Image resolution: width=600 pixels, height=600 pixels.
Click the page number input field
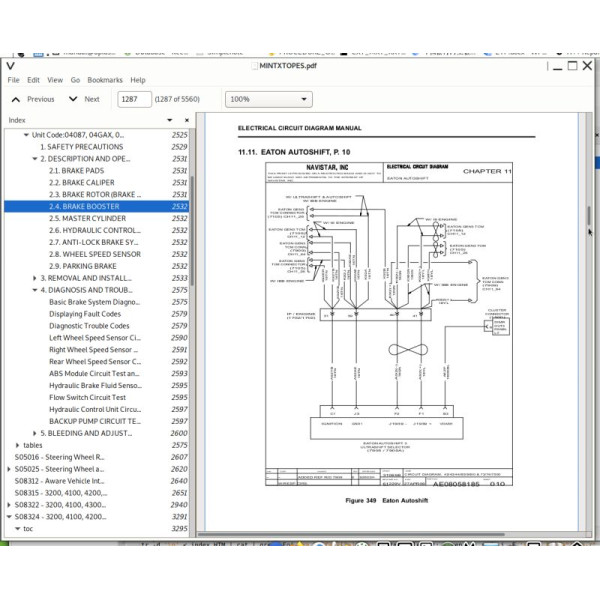(x=134, y=99)
